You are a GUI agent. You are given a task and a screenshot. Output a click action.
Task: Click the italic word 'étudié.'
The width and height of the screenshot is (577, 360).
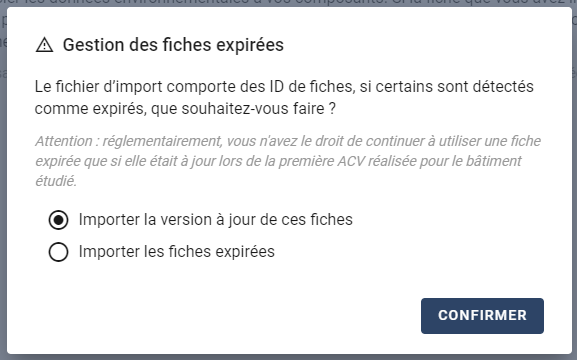(56, 181)
